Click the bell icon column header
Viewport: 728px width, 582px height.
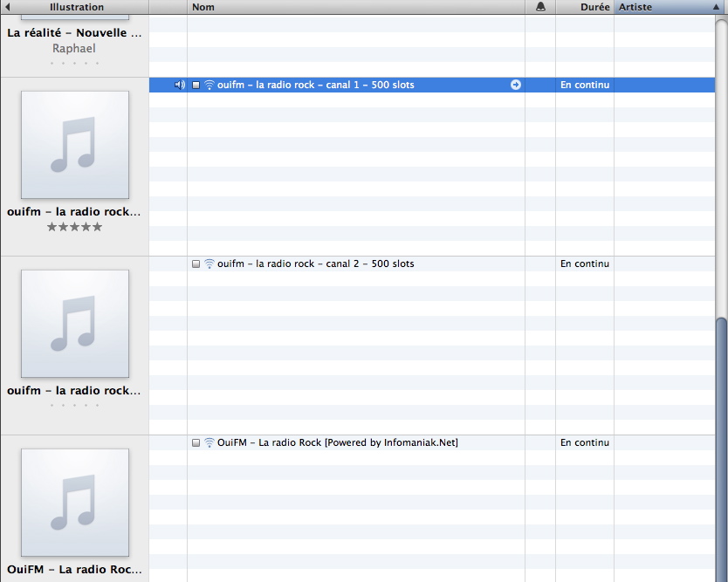click(540, 7)
